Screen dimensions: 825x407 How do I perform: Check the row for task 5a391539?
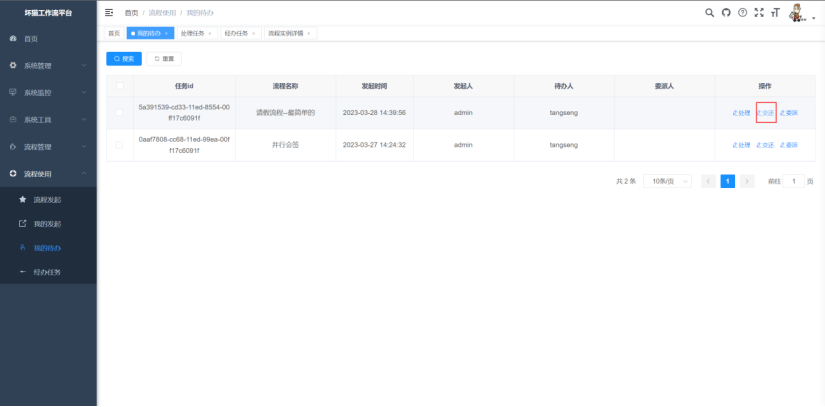(x=120, y=113)
